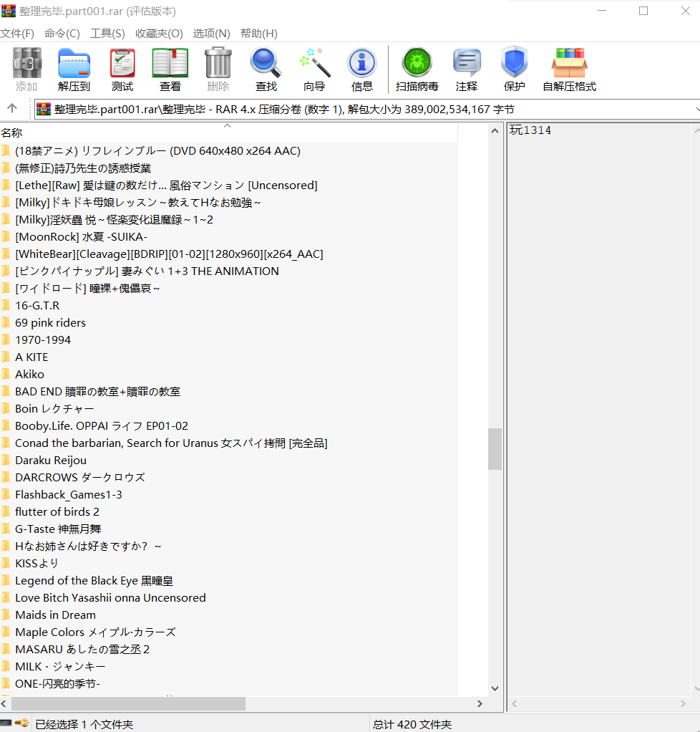The image size is (700, 732).
Task: Select folder Booby.Life. OPPAI ライフ EP01-02
Action: (102, 425)
